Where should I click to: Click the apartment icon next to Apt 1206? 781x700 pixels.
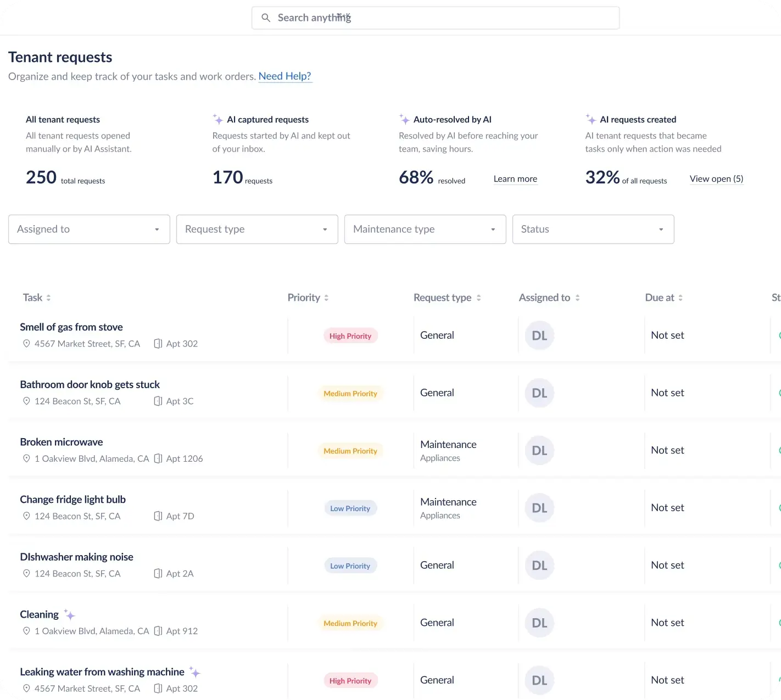point(159,458)
